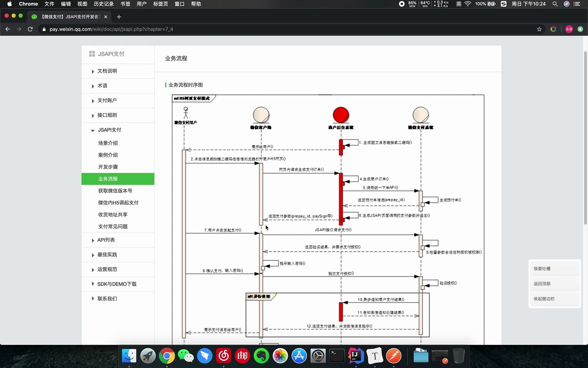The width and height of the screenshot is (588, 368).
Task: Open the Wi-Fi status menu
Action: point(468,4)
